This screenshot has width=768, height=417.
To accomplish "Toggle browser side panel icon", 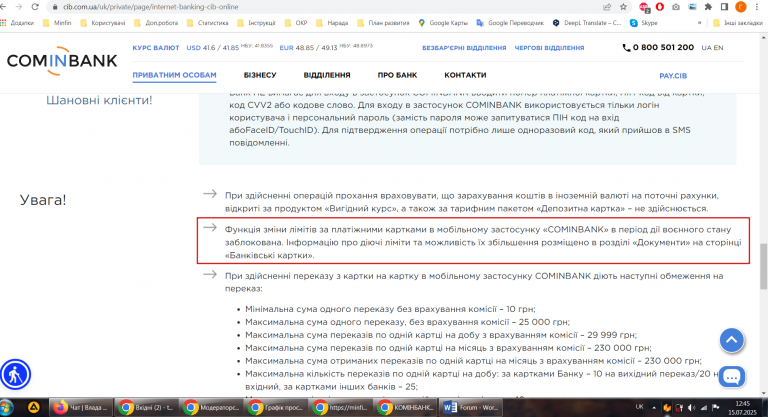I will [x=724, y=7].
